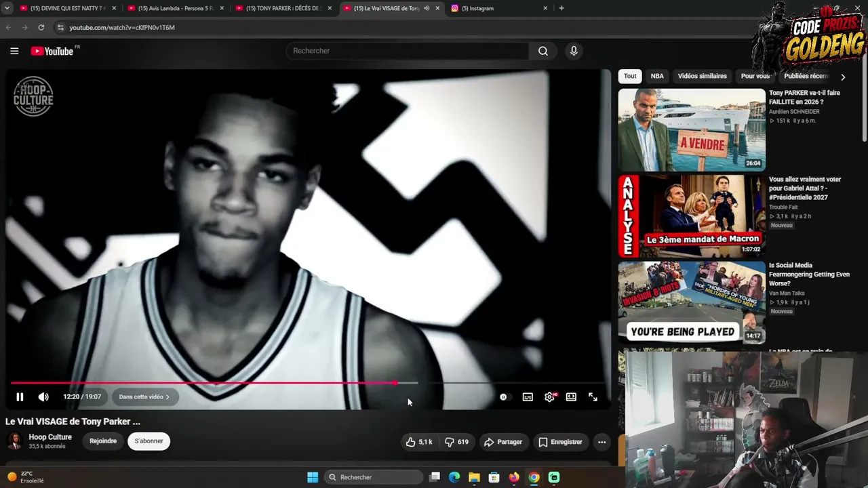Image resolution: width=868 pixels, height=488 pixels.
Task: Toggle the autoplay switch in the player
Action: tap(503, 397)
